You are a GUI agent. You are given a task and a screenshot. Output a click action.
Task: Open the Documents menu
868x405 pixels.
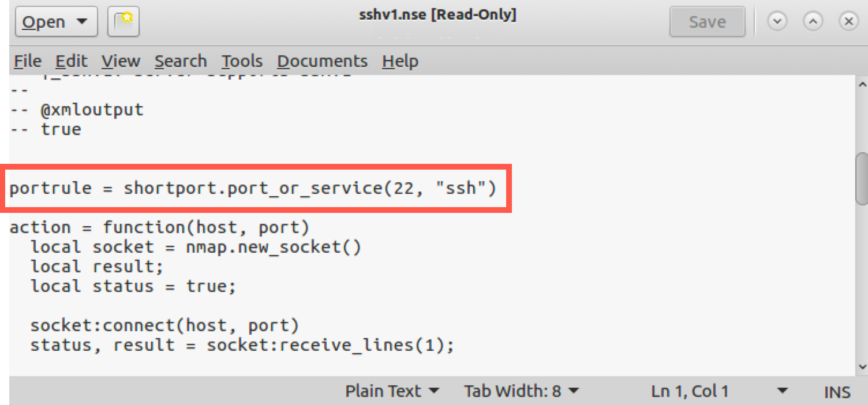pyautogui.click(x=322, y=61)
